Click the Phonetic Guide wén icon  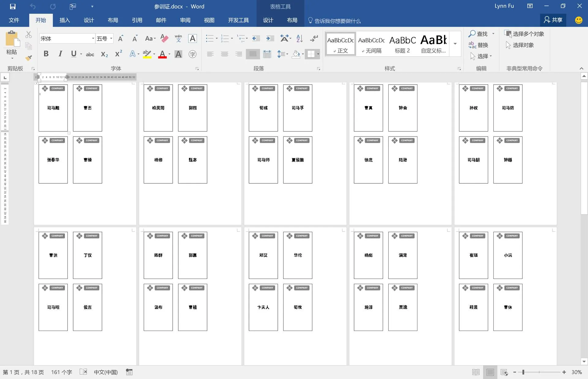178,38
